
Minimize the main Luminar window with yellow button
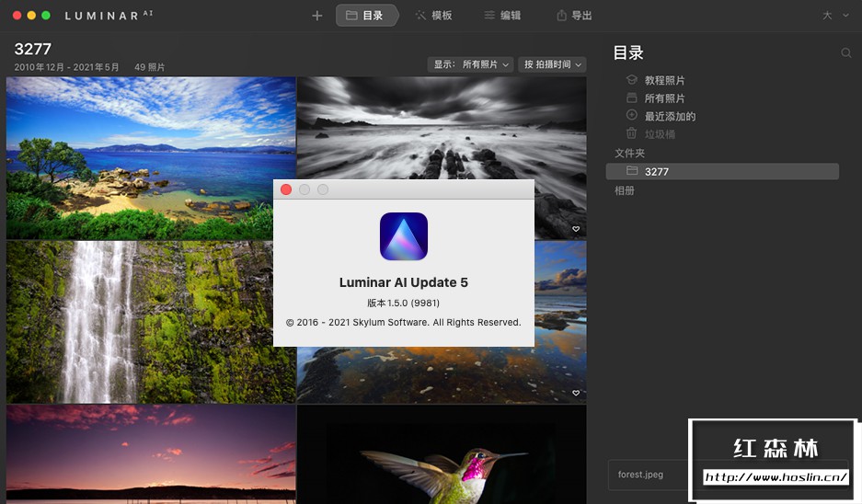point(31,16)
